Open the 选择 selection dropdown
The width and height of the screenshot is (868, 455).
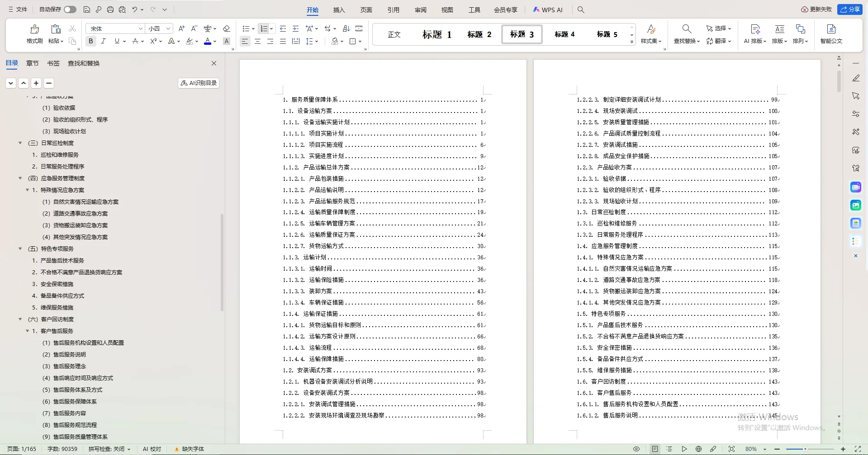coord(719,28)
